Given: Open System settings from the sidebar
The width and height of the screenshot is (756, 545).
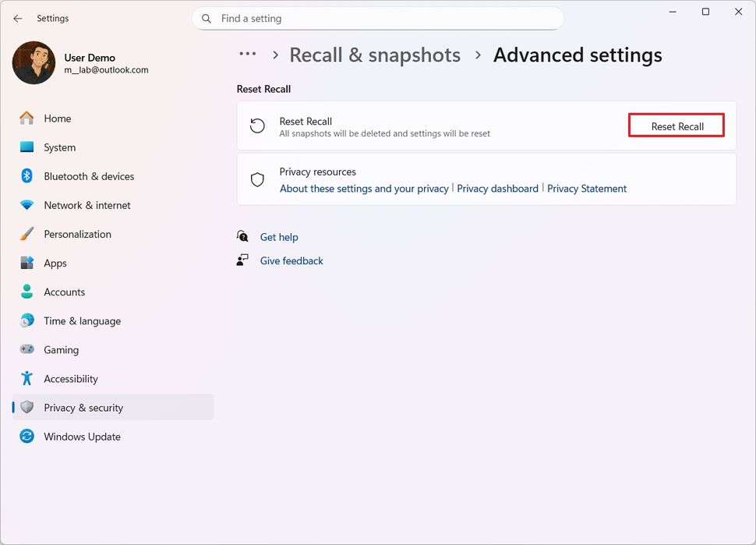Looking at the screenshot, I should [x=60, y=147].
